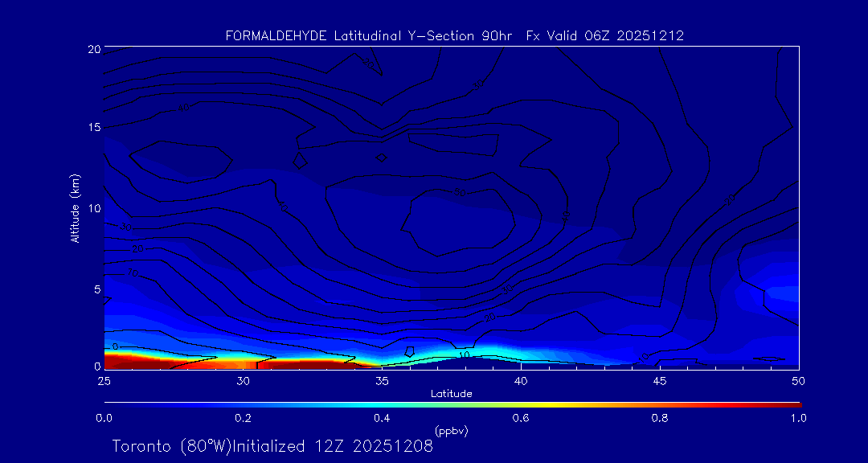868x463 pixels.
Task: Click the altitude axis tick label 10
Action: [x=93, y=208]
